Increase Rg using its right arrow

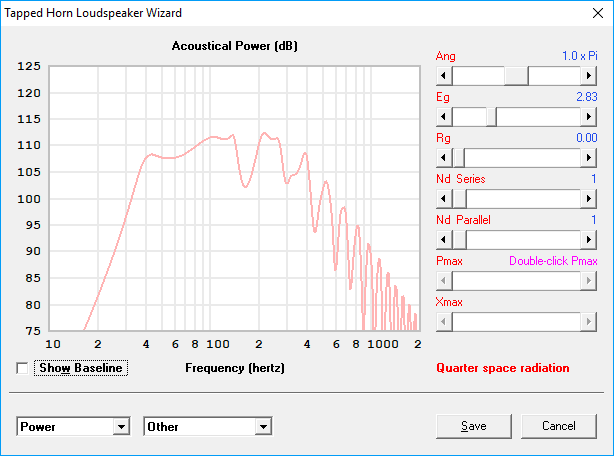click(589, 158)
